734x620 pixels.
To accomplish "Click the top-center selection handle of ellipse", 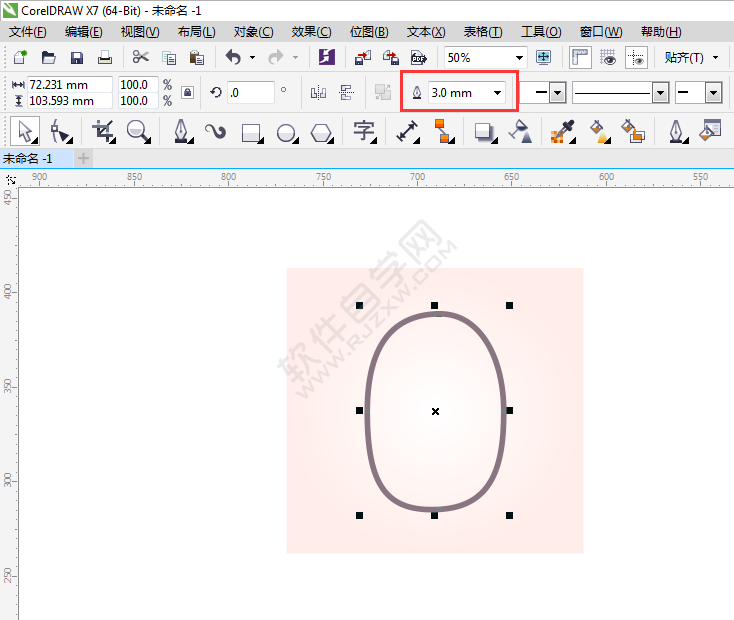I will point(434,305).
